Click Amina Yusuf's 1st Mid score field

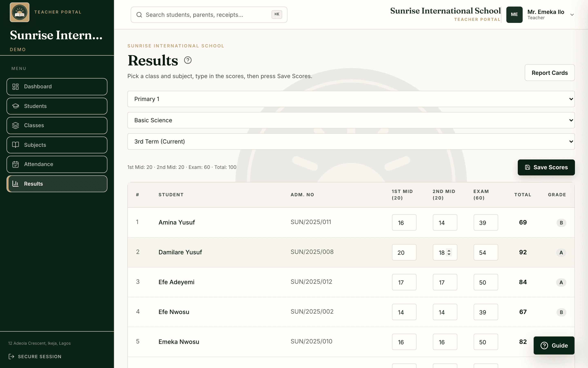(x=404, y=222)
